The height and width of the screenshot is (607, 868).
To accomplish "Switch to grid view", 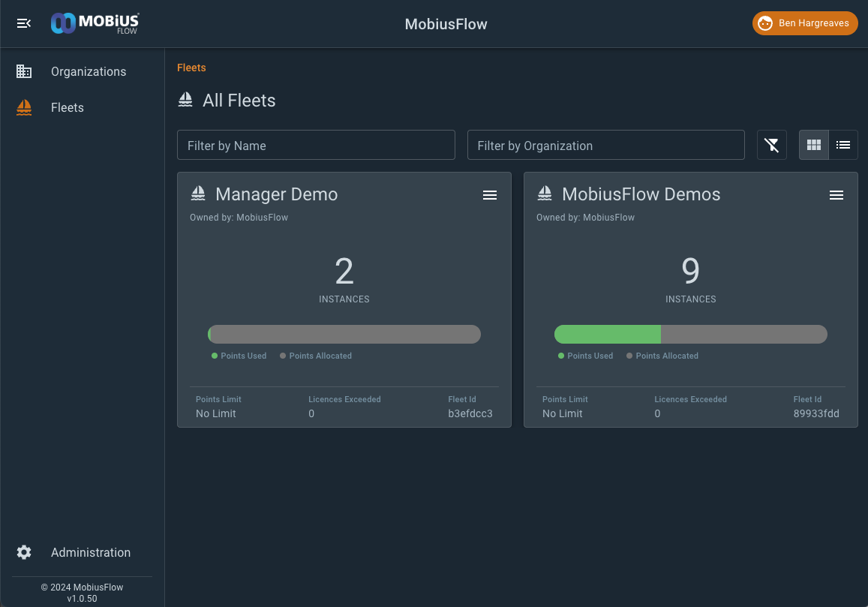I will 814,145.
